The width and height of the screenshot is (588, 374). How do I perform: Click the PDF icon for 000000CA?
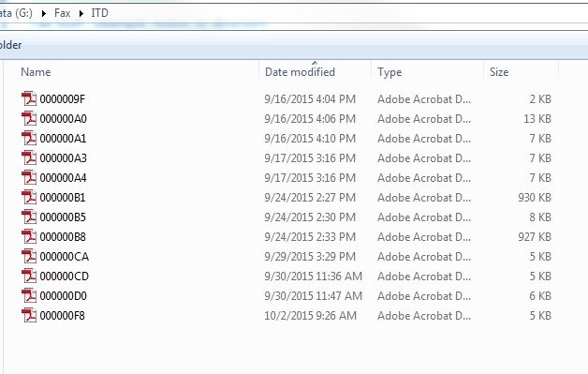point(29,257)
